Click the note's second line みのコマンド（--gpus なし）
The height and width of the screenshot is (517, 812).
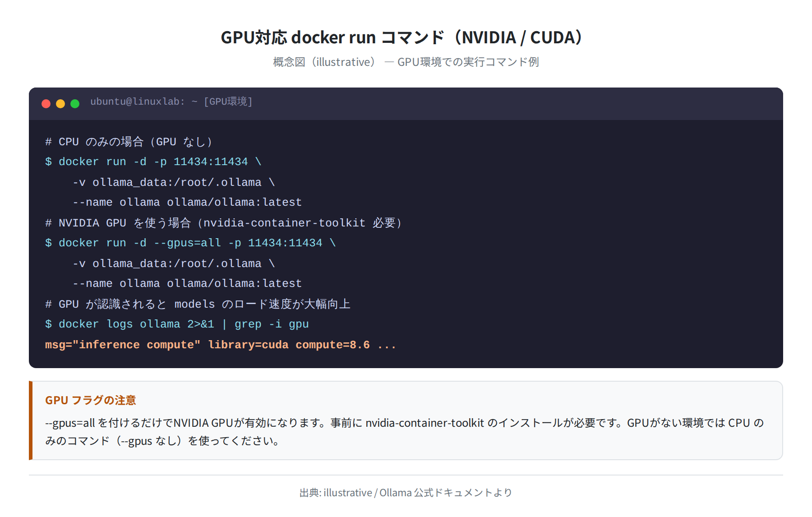[163, 441]
